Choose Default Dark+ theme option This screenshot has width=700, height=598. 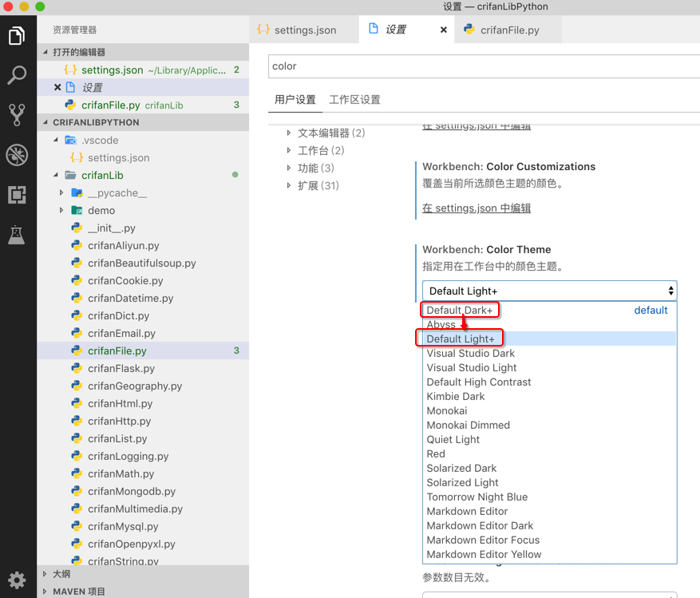(550, 310)
